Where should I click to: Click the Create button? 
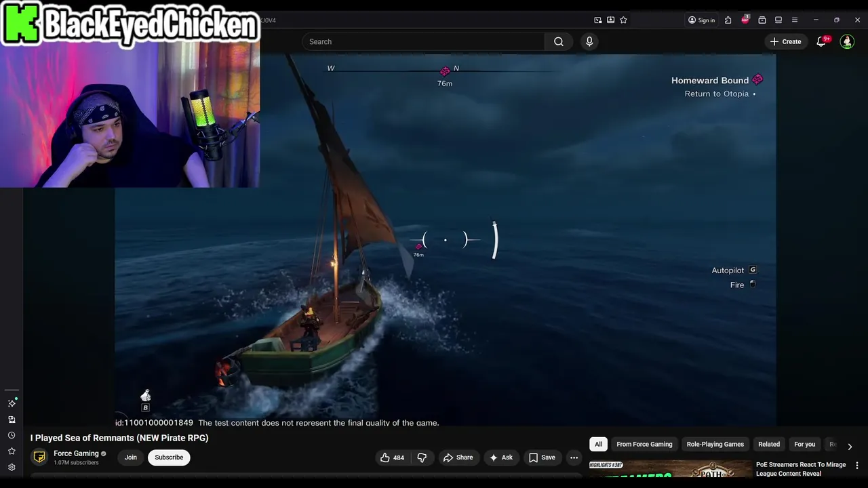click(786, 41)
